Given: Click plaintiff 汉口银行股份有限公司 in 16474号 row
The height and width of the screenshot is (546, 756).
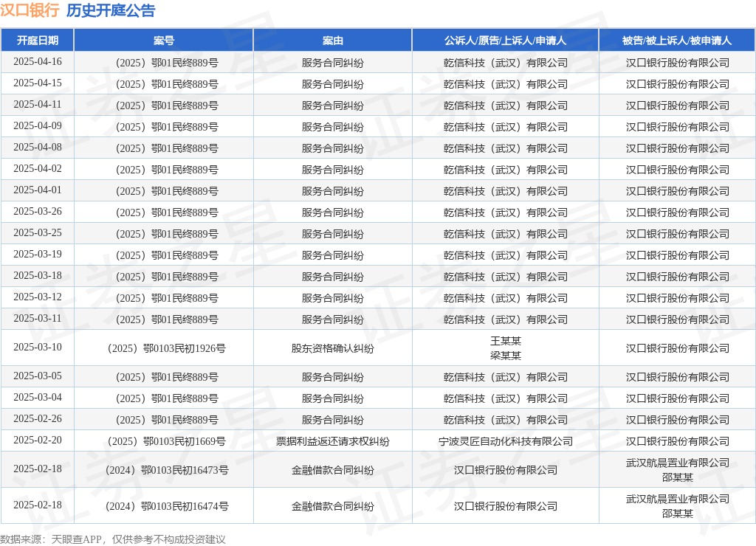Looking at the screenshot, I should click(x=505, y=506).
